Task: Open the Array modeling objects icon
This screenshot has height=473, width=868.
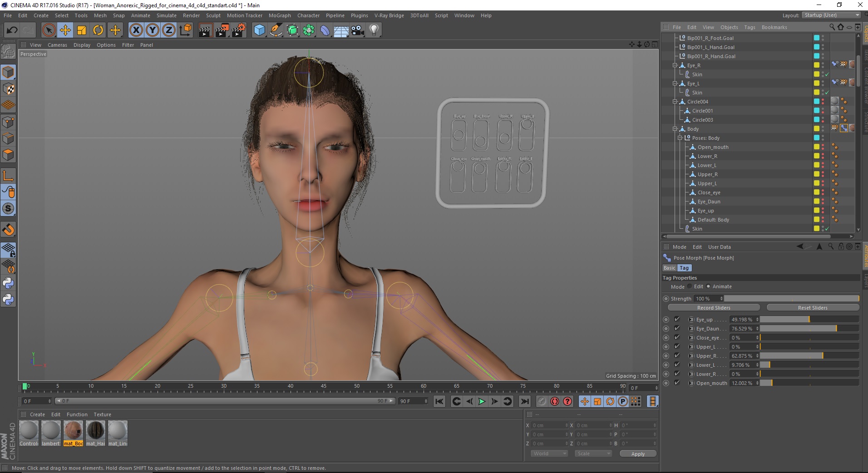Action: tap(309, 30)
